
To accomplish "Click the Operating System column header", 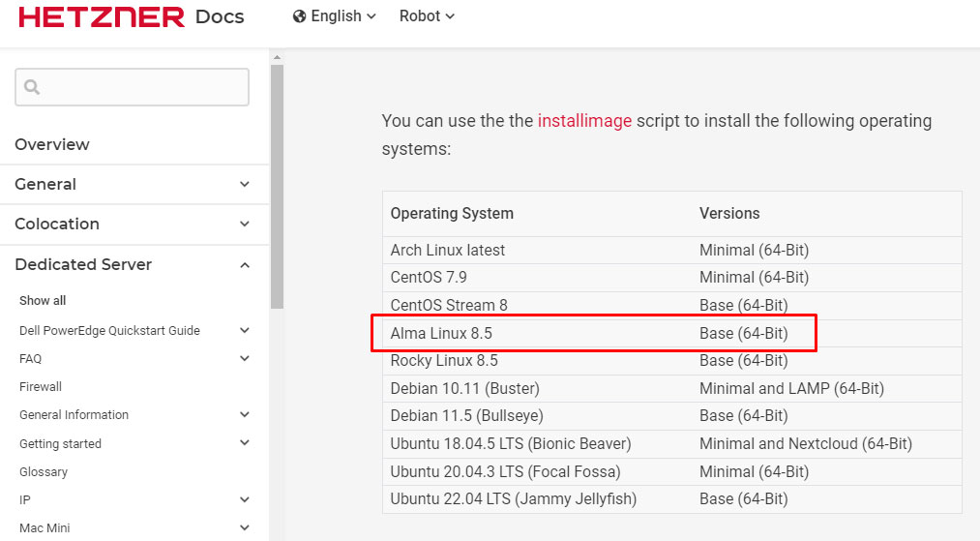I will tap(452, 213).
